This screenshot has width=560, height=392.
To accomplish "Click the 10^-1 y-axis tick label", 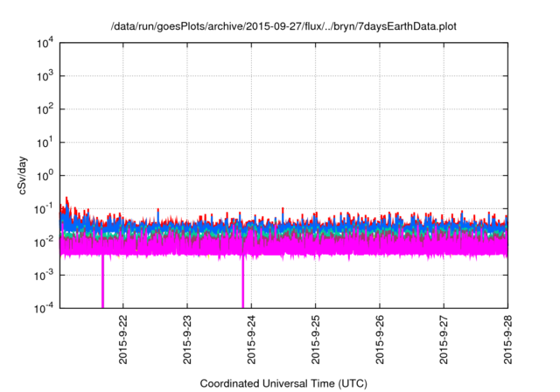I will [x=44, y=209].
